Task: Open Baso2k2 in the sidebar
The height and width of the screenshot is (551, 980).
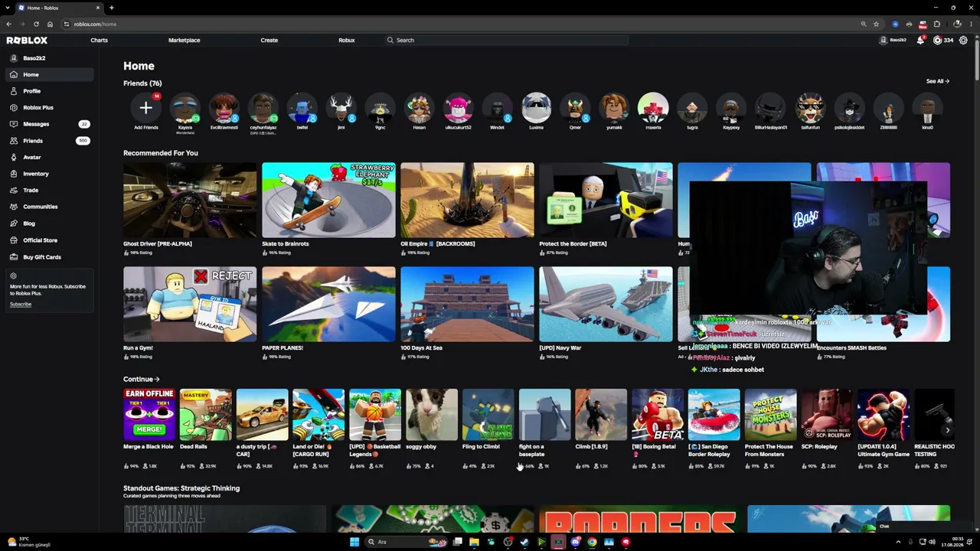Action: [49, 58]
